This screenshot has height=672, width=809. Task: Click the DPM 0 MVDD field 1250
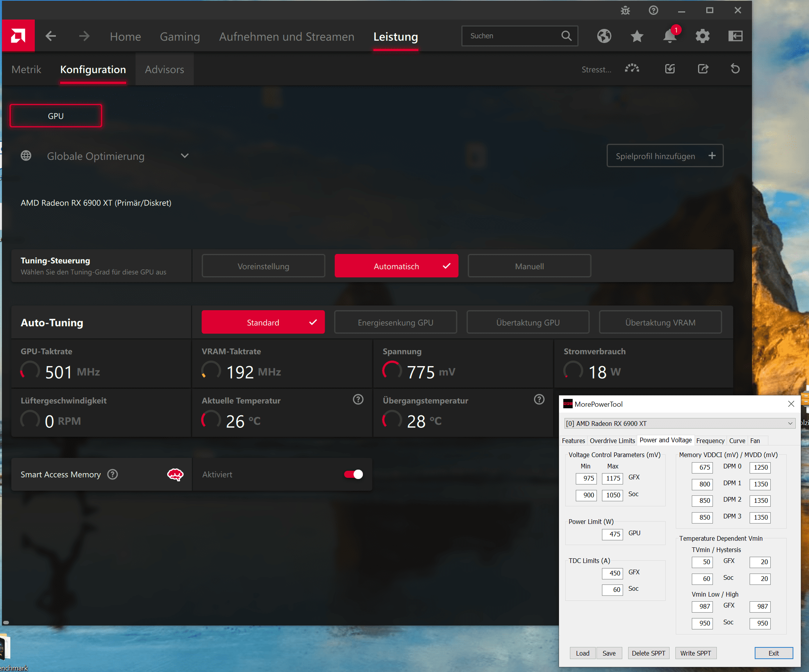[x=760, y=467]
